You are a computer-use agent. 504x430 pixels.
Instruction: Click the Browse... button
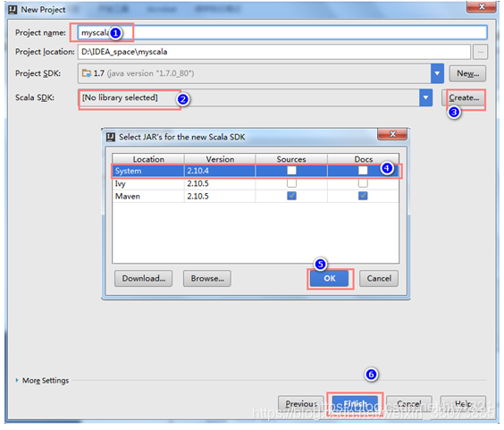pyautogui.click(x=207, y=278)
